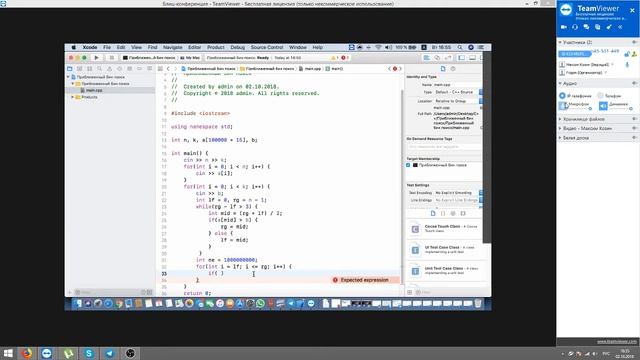640x360 pixels.
Task: Open Skype from the Windows taskbar
Action: pos(89,353)
